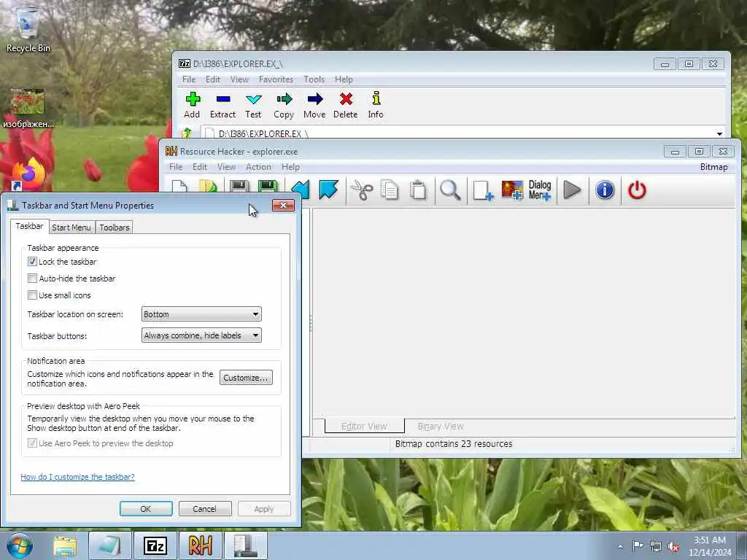Enable Use small icons checkbox
This screenshot has width=747, height=560.
(32, 295)
